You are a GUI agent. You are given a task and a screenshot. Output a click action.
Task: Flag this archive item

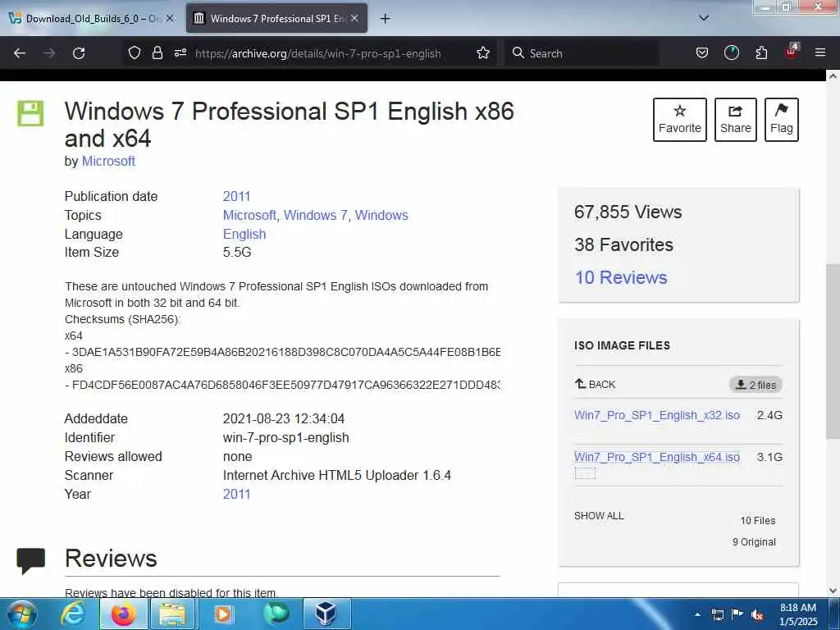point(782,120)
